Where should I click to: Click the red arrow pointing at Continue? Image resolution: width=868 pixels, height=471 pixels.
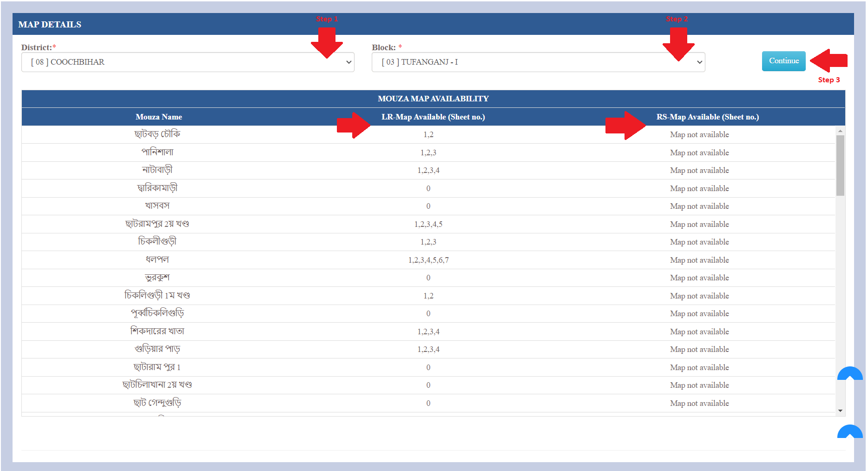pos(829,60)
